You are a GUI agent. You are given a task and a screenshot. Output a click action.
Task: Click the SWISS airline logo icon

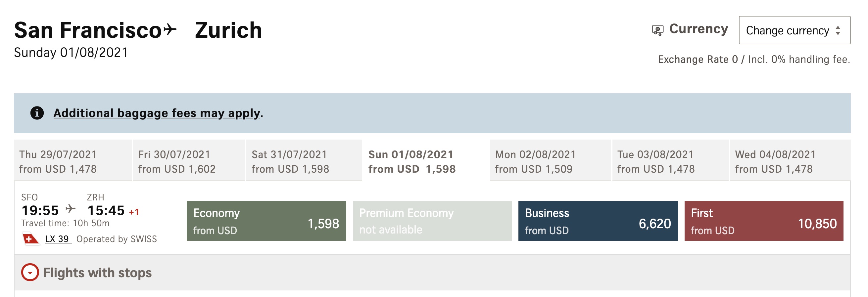31,239
